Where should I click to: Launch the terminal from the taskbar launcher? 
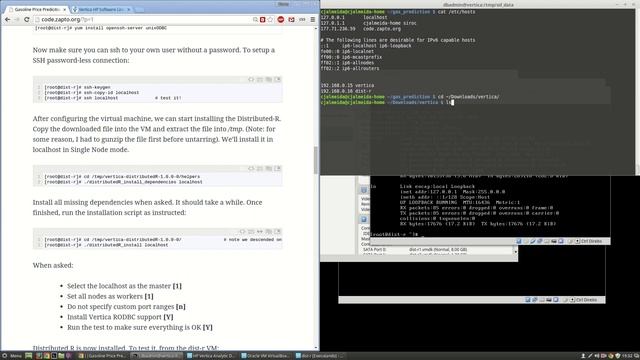point(54,356)
